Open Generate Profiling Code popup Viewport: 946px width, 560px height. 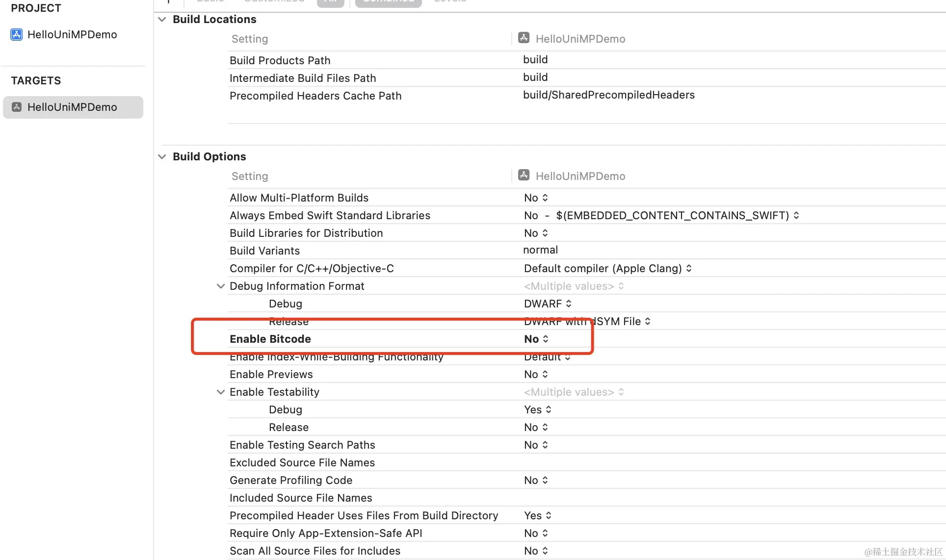click(536, 480)
